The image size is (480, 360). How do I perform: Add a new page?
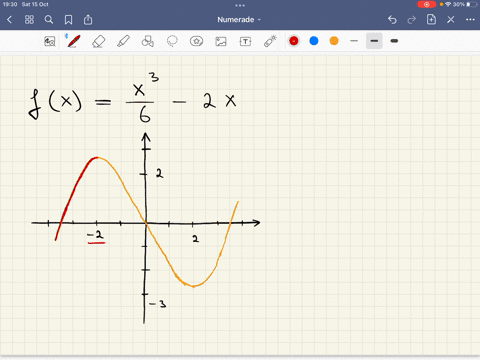431,19
